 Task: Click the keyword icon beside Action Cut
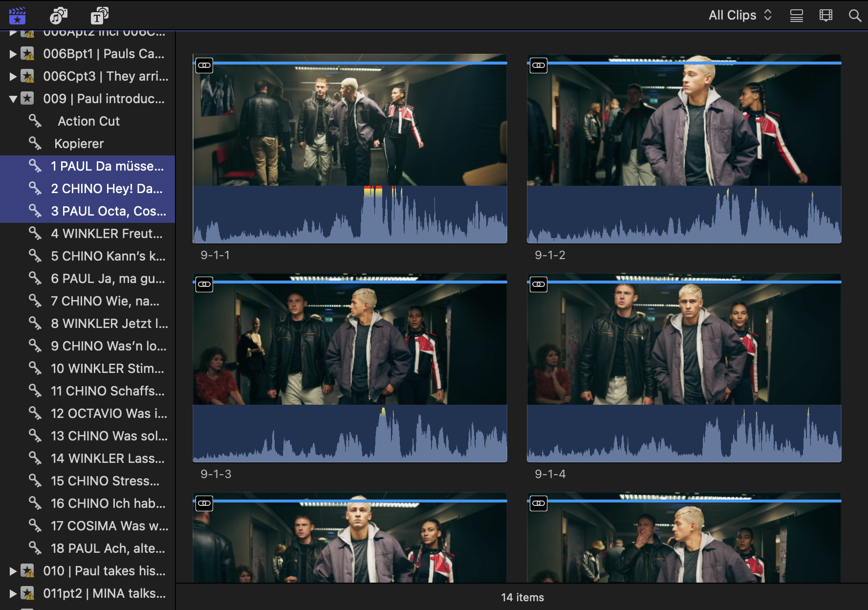coord(35,121)
